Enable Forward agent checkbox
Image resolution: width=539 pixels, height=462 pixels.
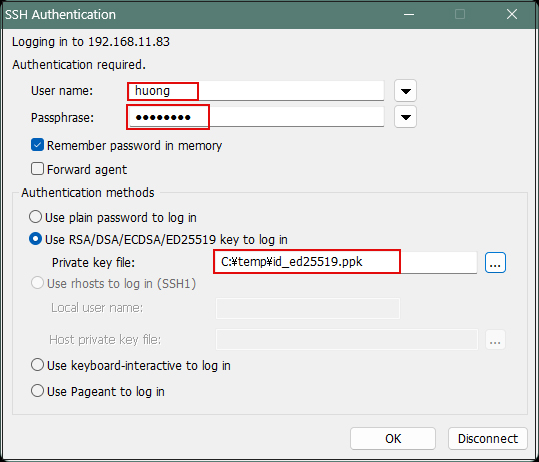pyautogui.click(x=37, y=169)
